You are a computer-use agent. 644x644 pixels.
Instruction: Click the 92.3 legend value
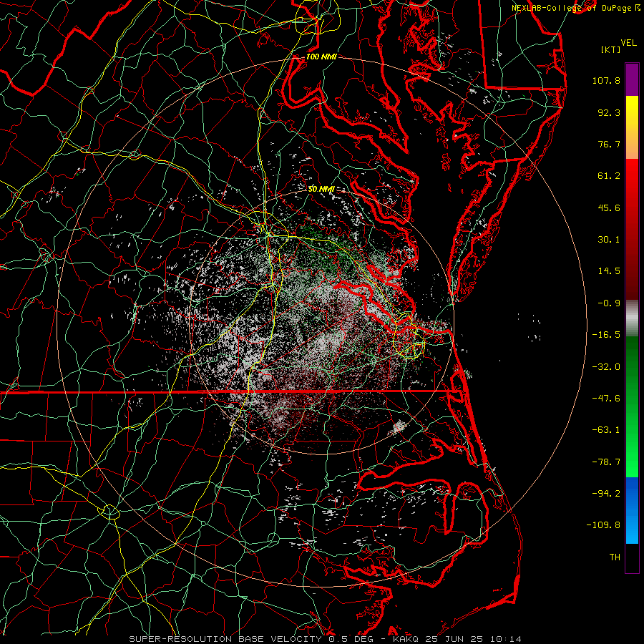(x=609, y=112)
